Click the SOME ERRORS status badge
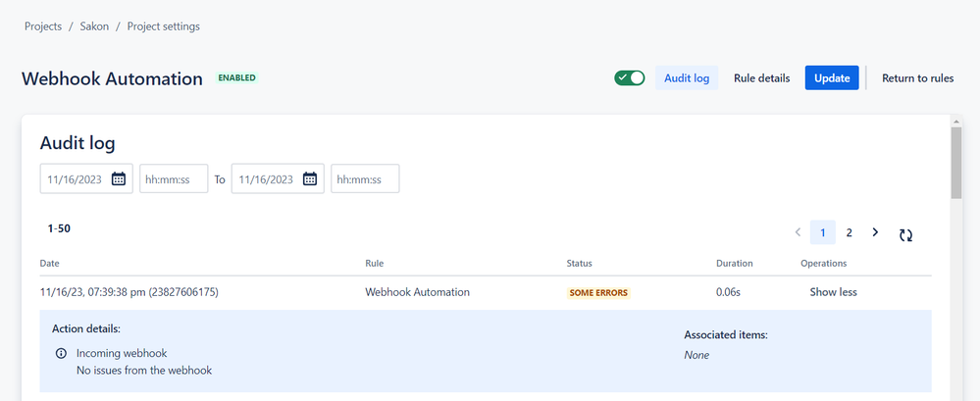 click(598, 292)
